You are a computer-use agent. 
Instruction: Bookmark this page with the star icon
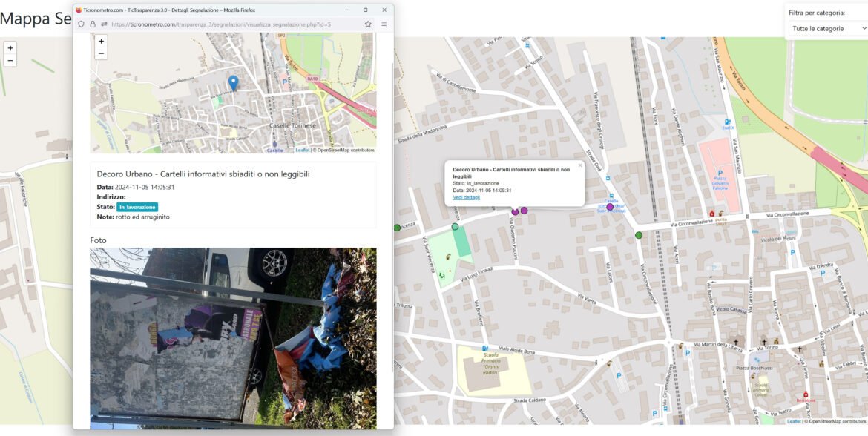[x=368, y=24]
